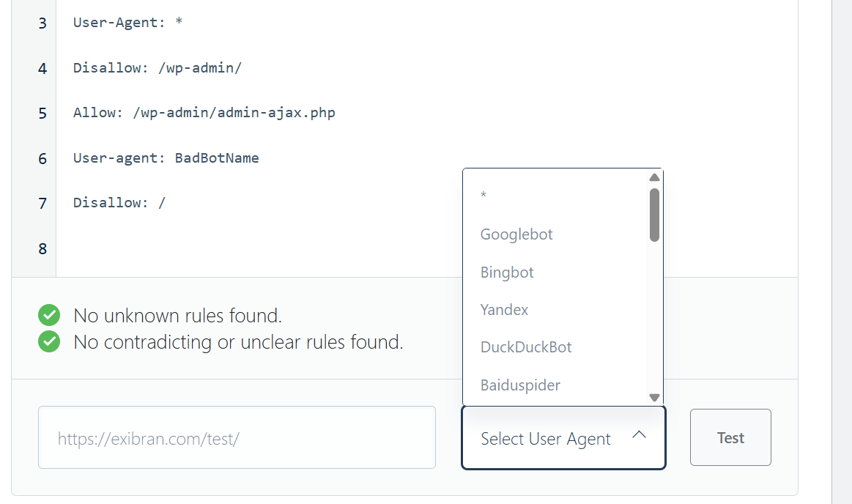Select Googlebot from the user agent list
The height and width of the screenshot is (504, 852).
516,234
